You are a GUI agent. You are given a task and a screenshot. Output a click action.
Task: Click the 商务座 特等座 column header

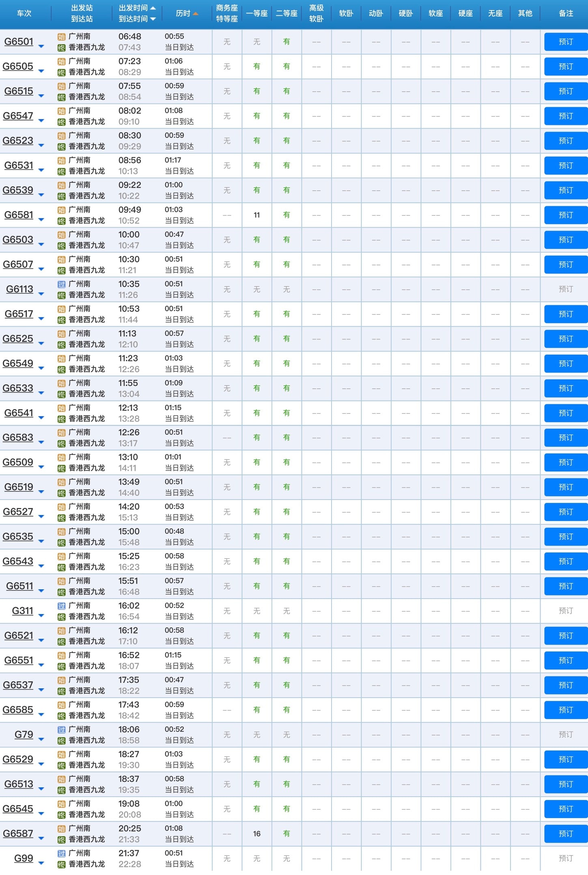(x=227, y=13)
